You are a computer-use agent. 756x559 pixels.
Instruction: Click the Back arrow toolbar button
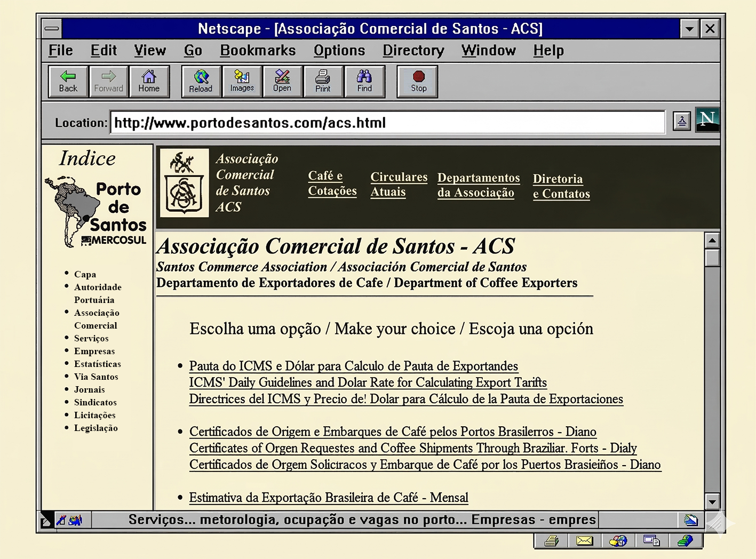pos(68,82)
